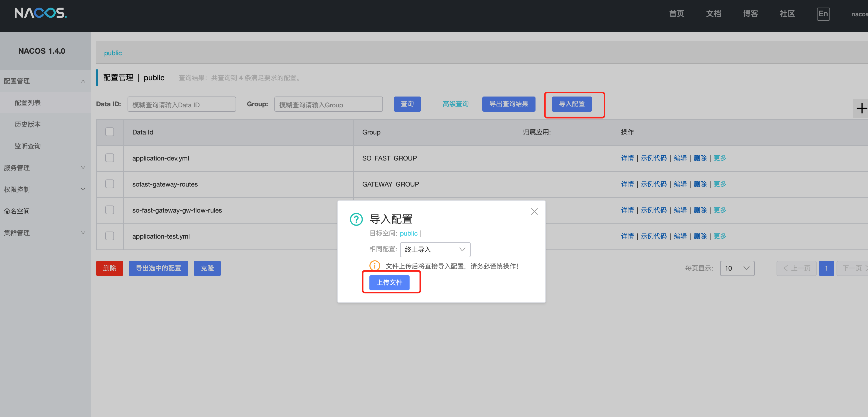Viewport: 868px width, 417px height.
Task: Click the 高级查询 link
Action: tap(455, 104)
